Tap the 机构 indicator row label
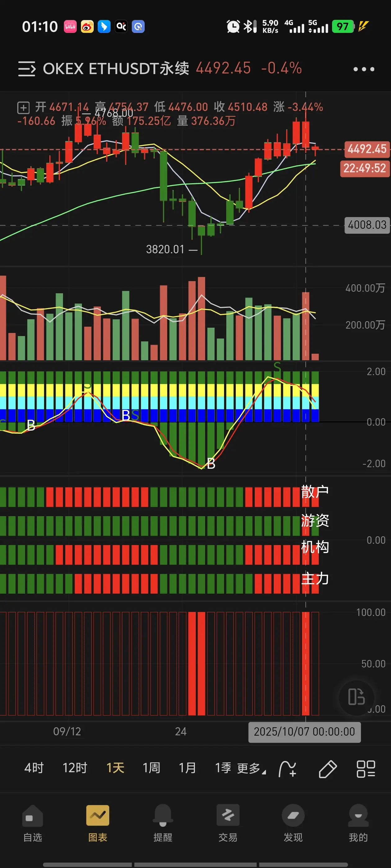The image size is (391, 868). tap(315, 547)
